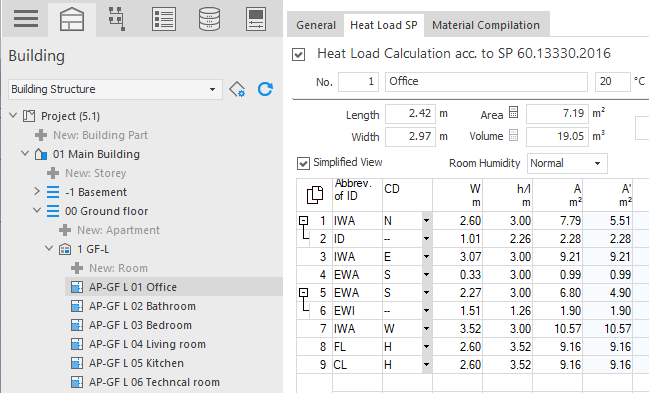Click the Width field 2.97
Screen dimensions: 649x393
410,137
